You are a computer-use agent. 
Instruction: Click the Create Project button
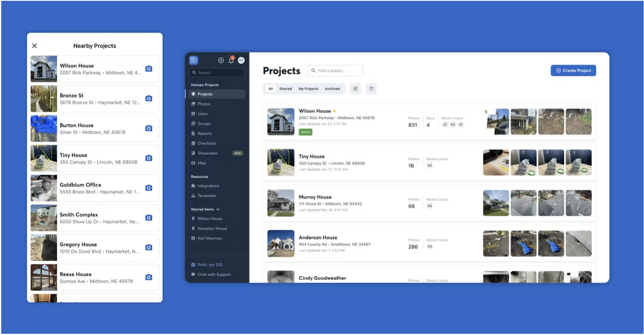coord(573,71)
